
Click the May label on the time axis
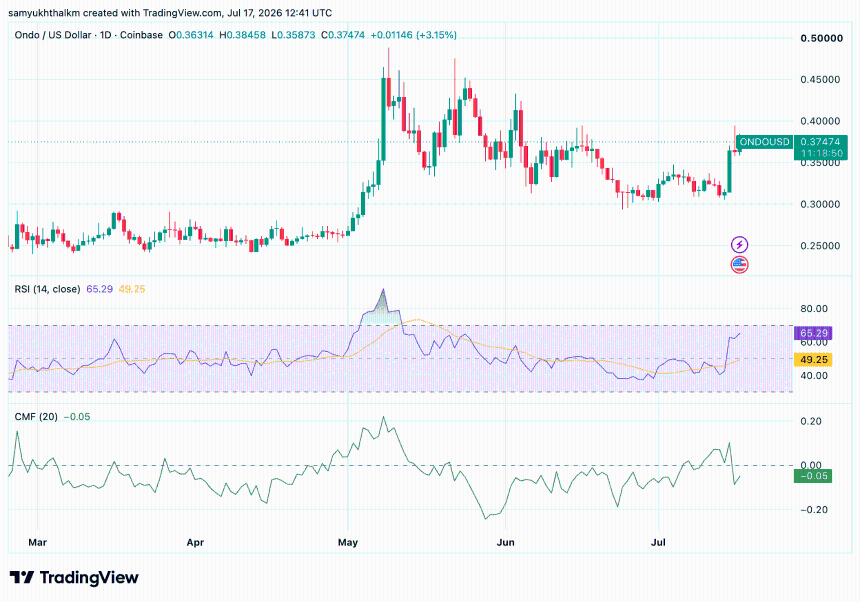tap(348, 542)
